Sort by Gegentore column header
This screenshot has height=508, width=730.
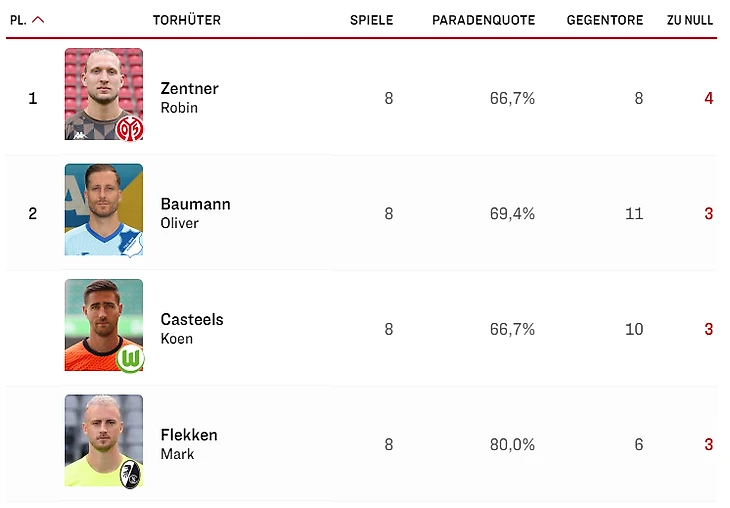click(604, 20)
